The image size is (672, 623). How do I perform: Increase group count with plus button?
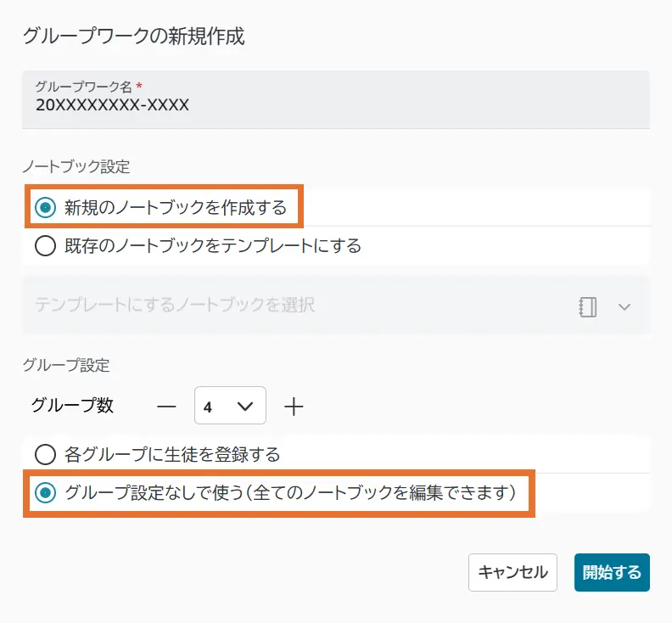click(294, 406)
